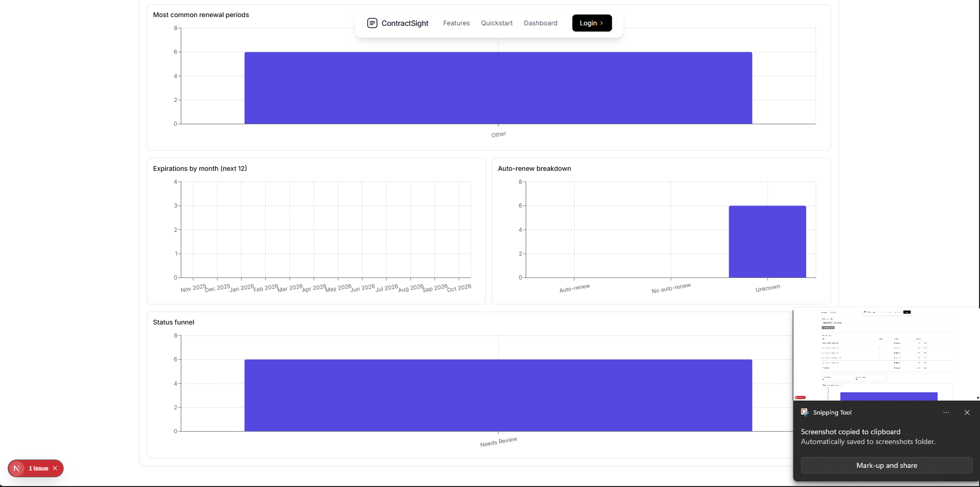Open the issues list via the 1 Issue badge

pos(37,468)
